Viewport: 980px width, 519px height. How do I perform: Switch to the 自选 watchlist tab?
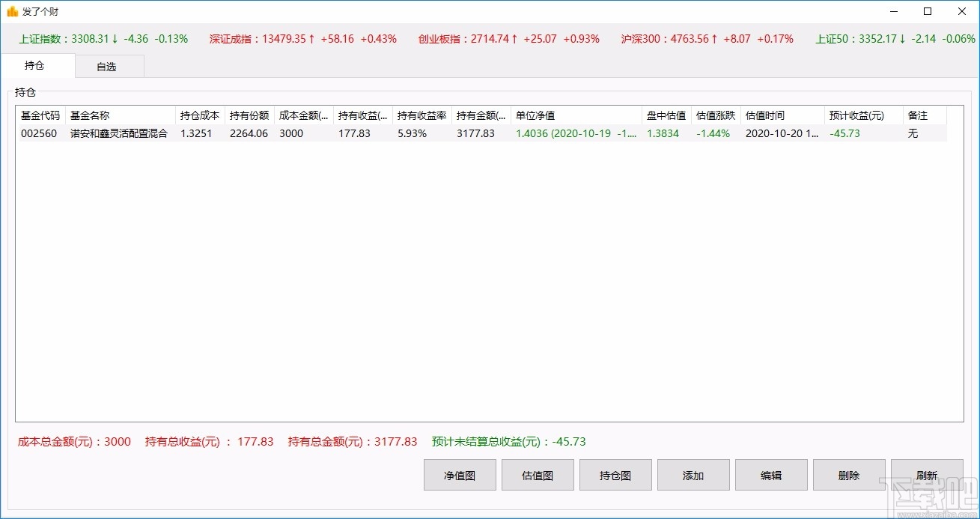109,66
